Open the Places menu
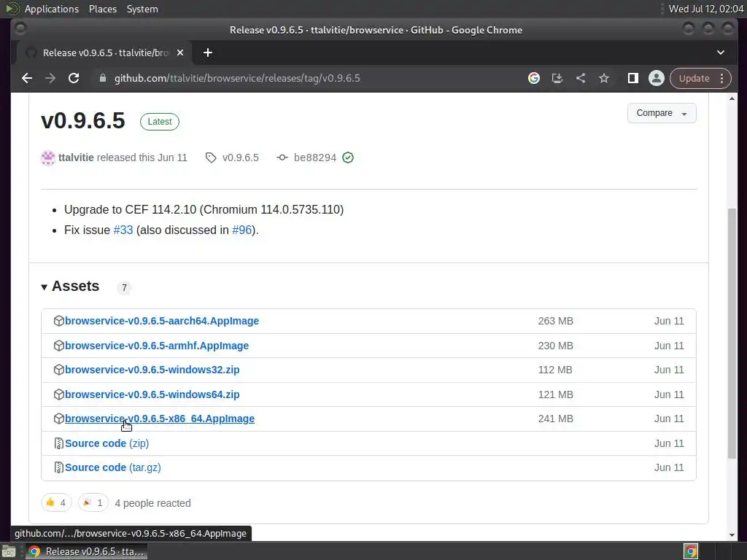747x560 pixels. tap(102, 9)
